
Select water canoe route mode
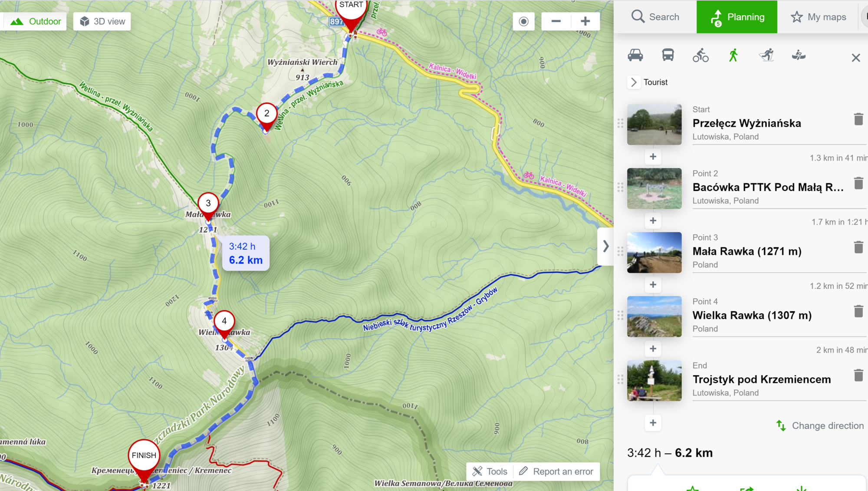point(799,55)
